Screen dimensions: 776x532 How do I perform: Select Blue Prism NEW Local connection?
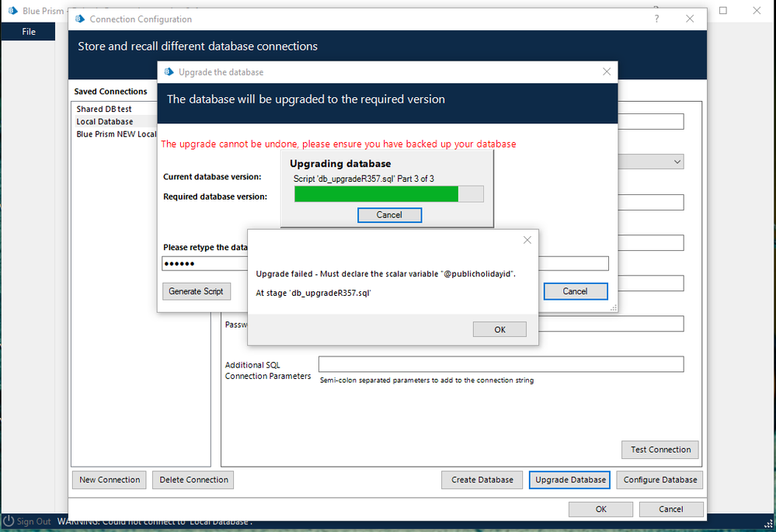[x=117, y=134]
